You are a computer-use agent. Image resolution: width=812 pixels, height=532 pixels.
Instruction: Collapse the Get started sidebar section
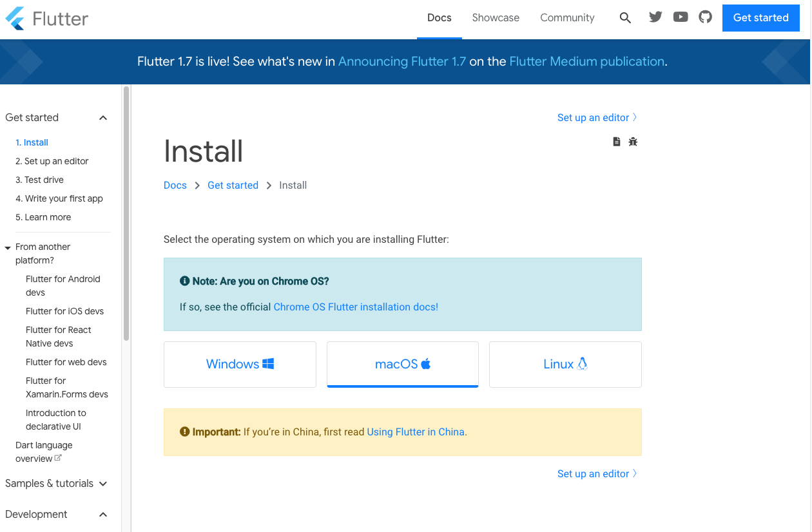[x=103, y=118]
